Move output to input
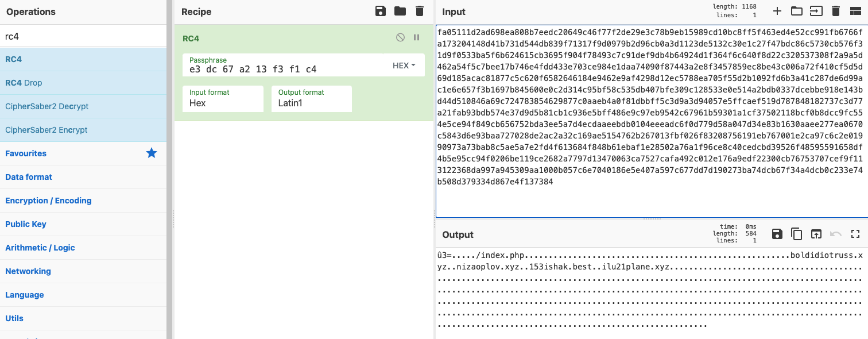 [x=816, y=234]
